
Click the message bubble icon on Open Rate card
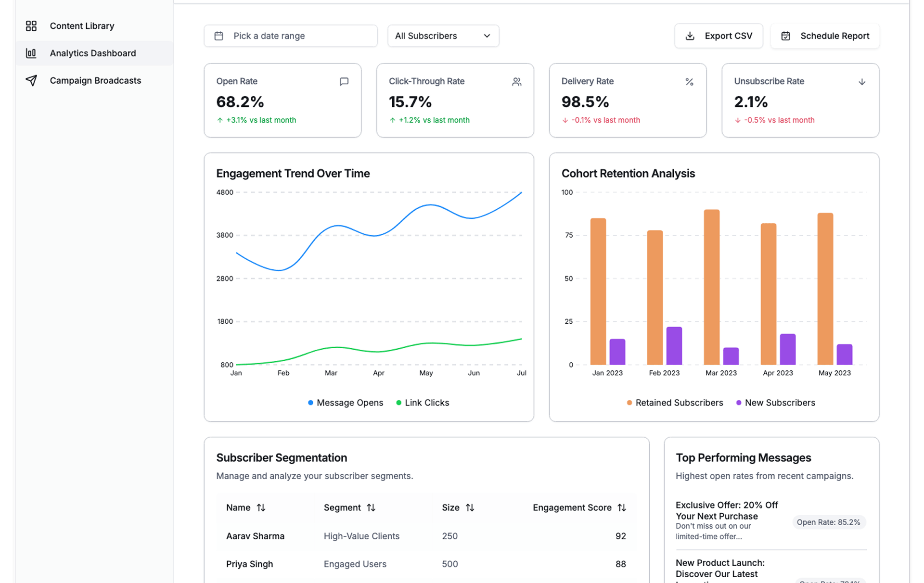click(344, 82)
